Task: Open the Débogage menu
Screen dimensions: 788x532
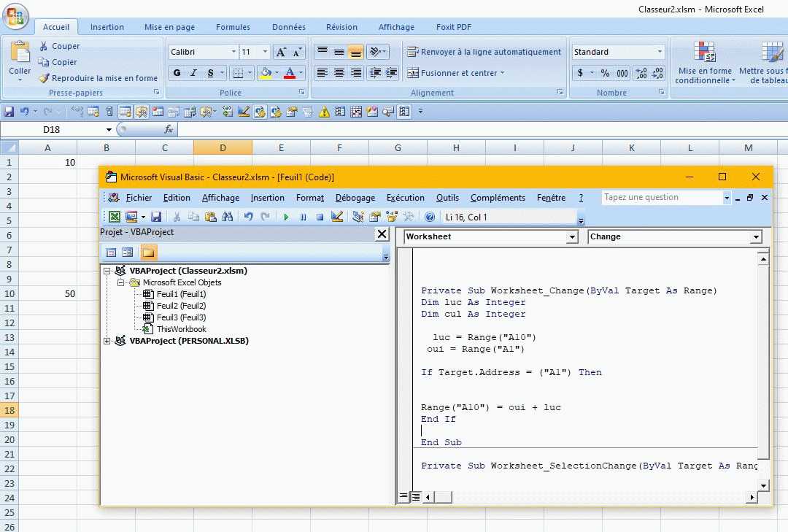Action: click(x=355, y=198)
